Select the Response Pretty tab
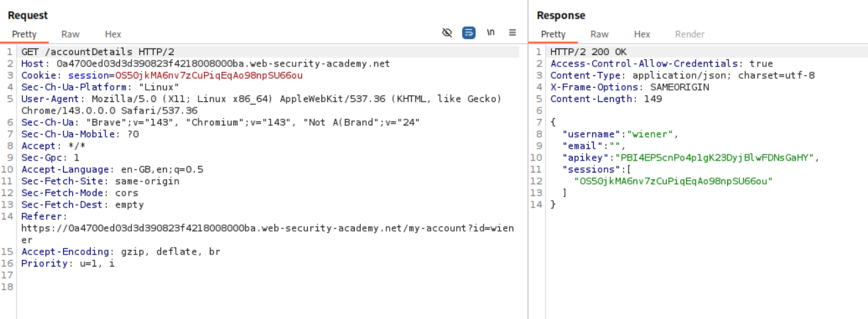The height and width of the screenshot is (319, 868). [x=553, y=34]
